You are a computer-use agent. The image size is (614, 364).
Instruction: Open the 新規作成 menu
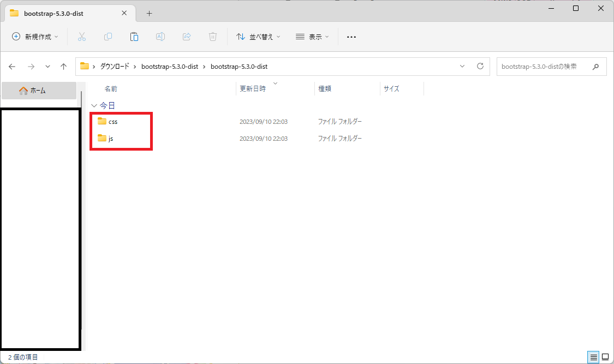(x=35, y=37)
